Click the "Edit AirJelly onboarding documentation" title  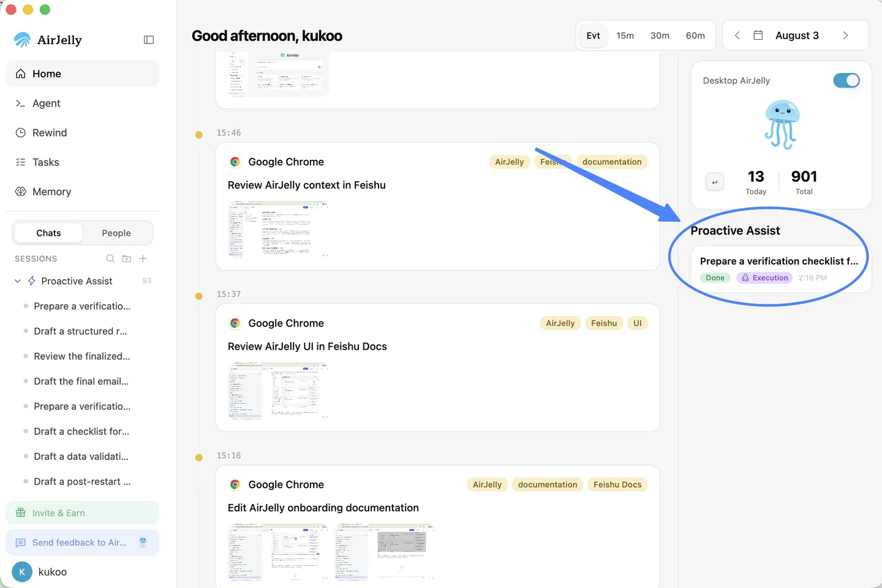323,508
